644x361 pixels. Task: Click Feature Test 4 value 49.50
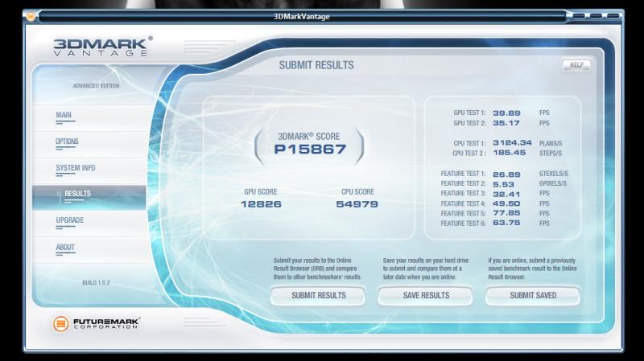point(506,203)
